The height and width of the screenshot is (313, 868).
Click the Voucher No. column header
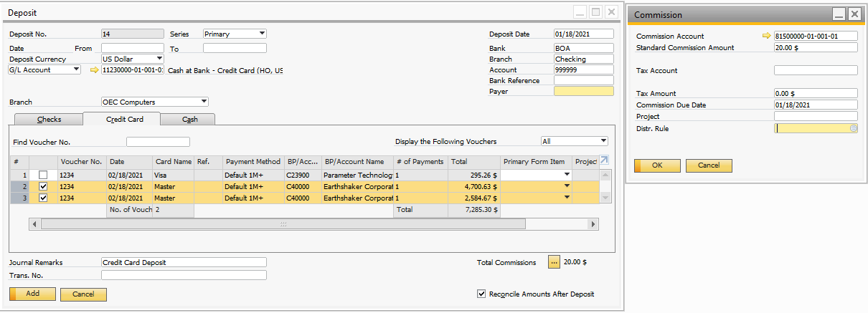[82, 162]
